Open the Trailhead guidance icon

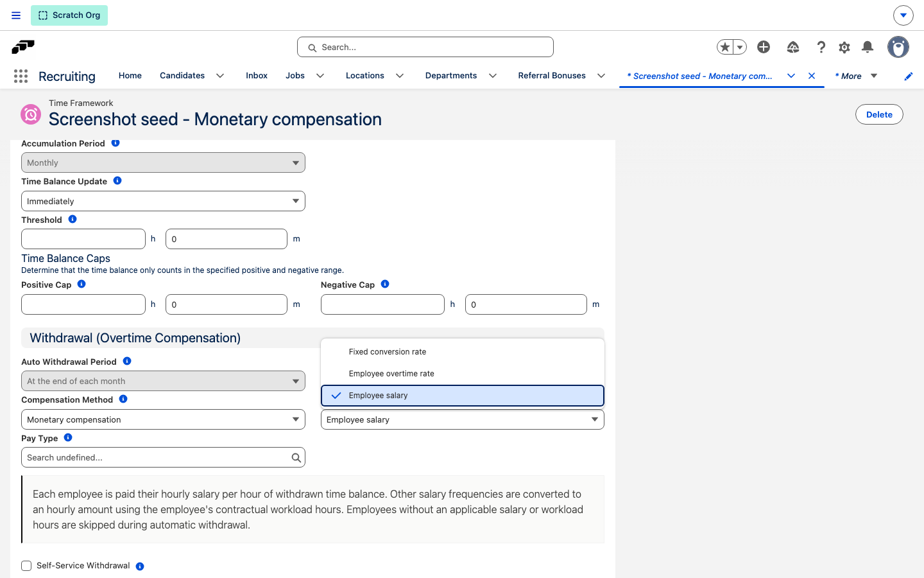point(793,47)
